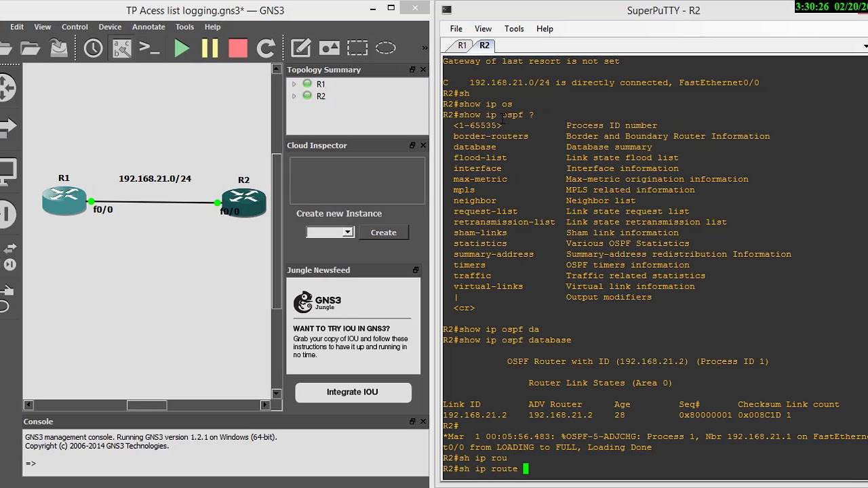Select the Insert a picture tool
The height and width of the screenshot is (488, 868).
pyautogui.click(x=329, y=48)
